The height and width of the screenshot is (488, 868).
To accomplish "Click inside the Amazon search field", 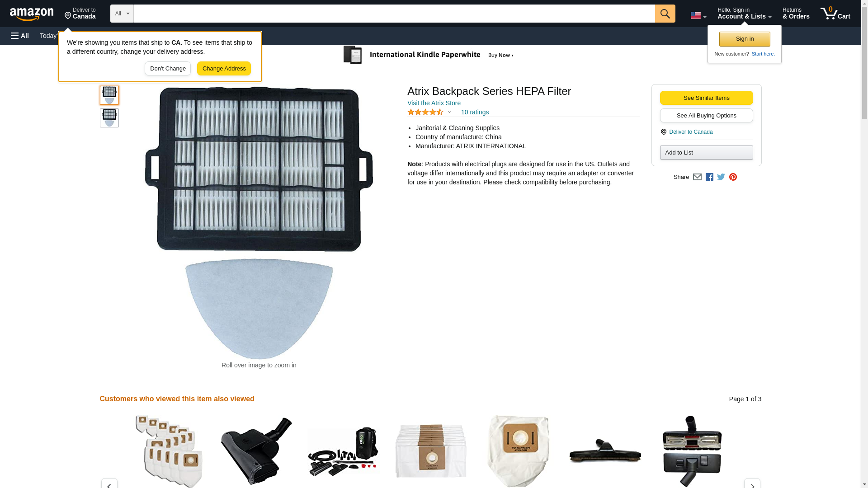I will (x=394, y=14).
